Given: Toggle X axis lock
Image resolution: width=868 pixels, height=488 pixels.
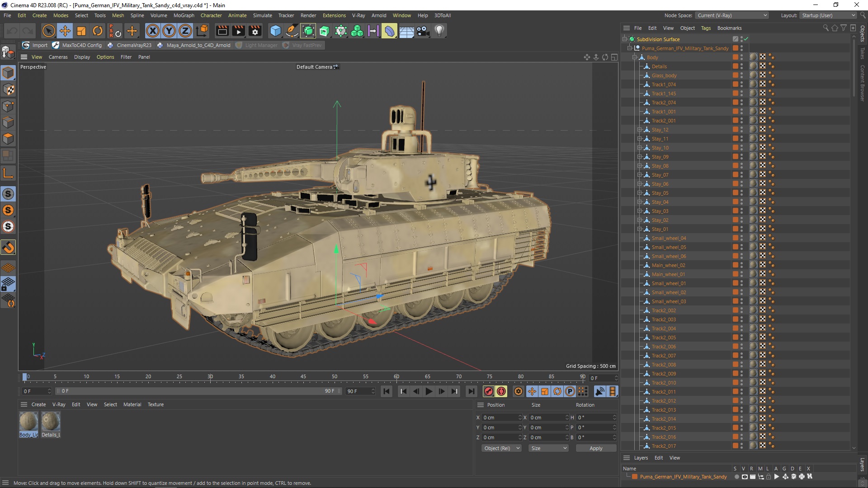Looking at the screenshot, I should [x=153, y=31].
